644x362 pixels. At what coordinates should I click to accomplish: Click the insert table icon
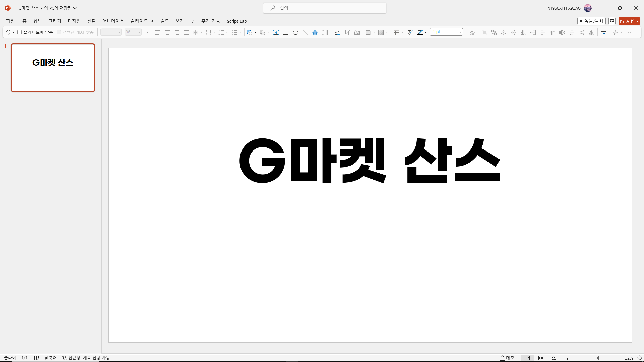point(396,33)
